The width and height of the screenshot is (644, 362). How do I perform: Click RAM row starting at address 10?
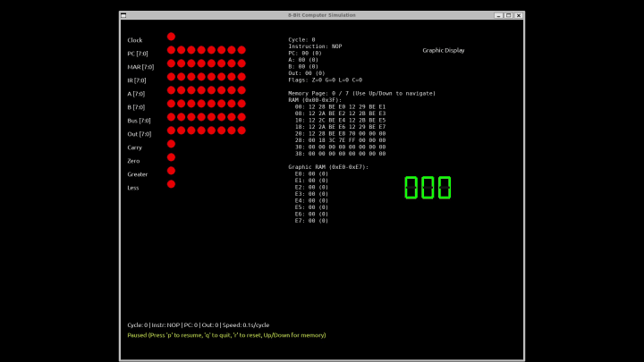(x=340, y=121)
